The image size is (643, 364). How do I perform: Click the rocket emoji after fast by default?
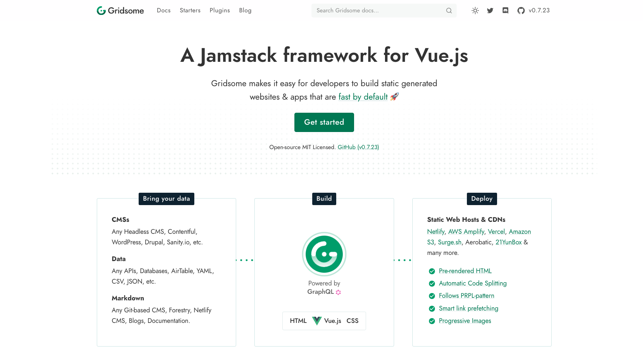pyautogui.click(x=394, y=97)
